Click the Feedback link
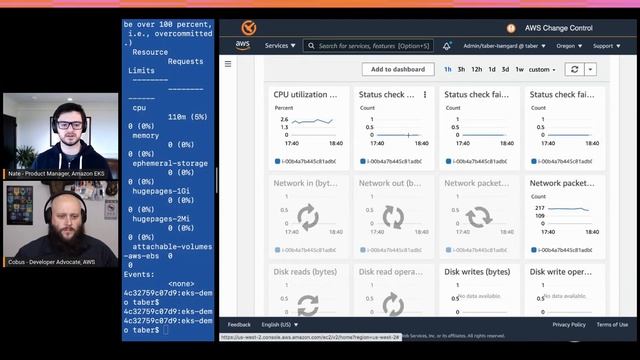640x360 pixels. [239, 324]
